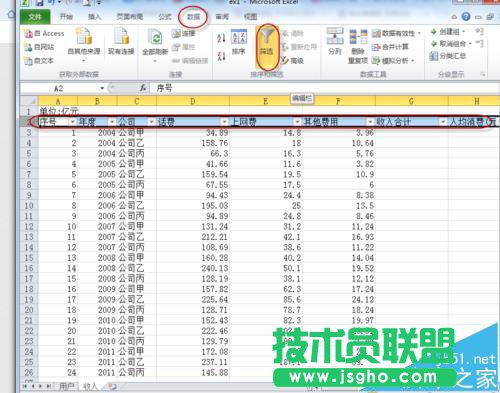The width and height of the screenshot is (500, 393).
Task: Click the 取消组合 ungroup button
Action: pos(451,44)
